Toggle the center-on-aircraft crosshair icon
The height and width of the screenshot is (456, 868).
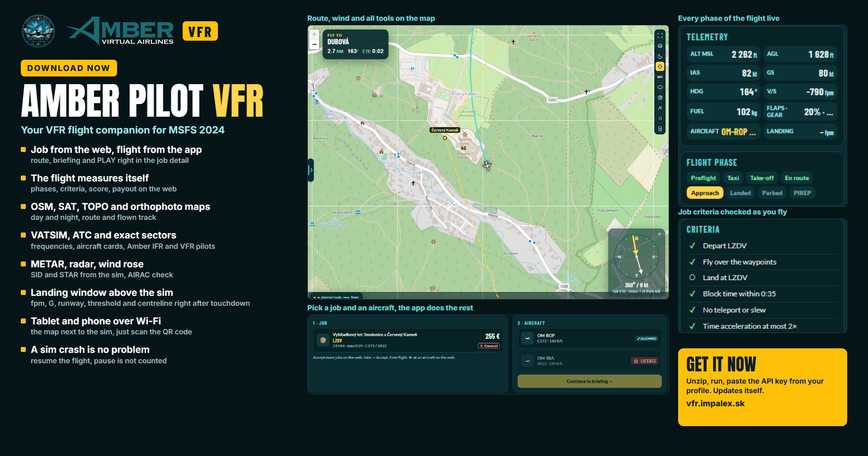pyautogui.click(x=660, y=66)
